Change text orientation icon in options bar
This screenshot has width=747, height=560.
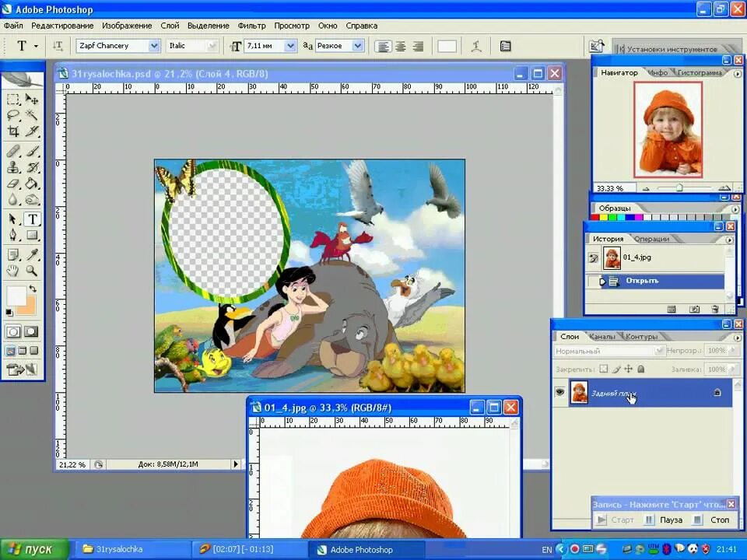click(x=58, y=46)
